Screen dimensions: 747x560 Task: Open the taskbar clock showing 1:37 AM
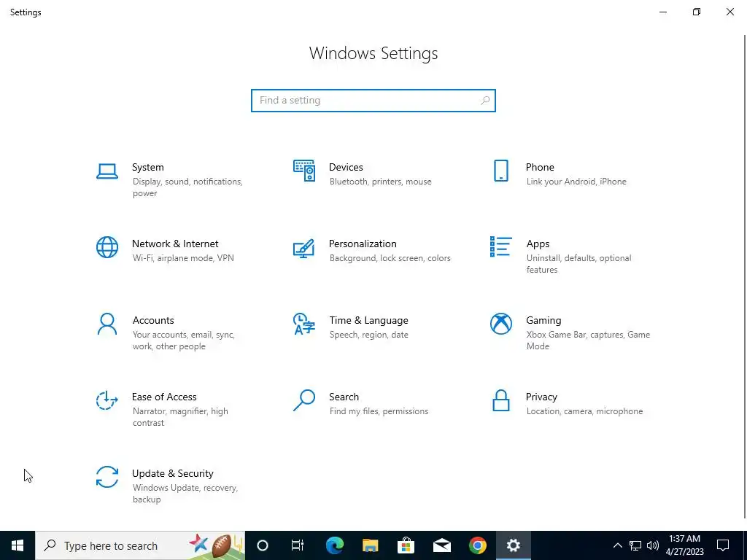pos(684,545)
